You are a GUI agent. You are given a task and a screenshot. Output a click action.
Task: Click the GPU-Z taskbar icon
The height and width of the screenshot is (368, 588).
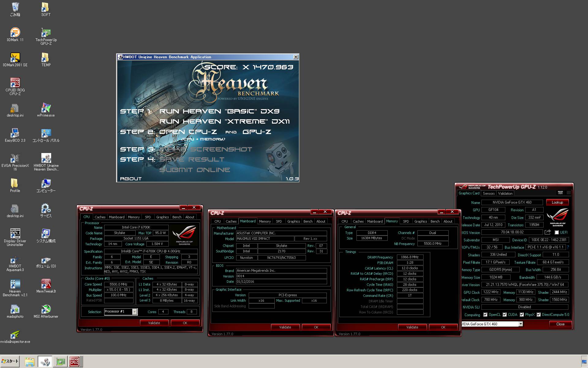[60, 362]
